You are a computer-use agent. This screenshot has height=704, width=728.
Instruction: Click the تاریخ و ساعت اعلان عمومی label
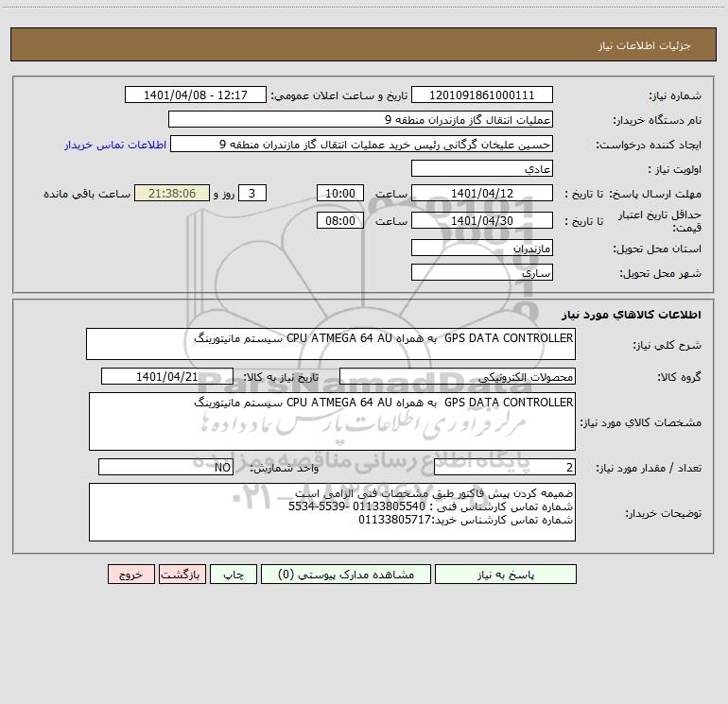pos(338,95)
